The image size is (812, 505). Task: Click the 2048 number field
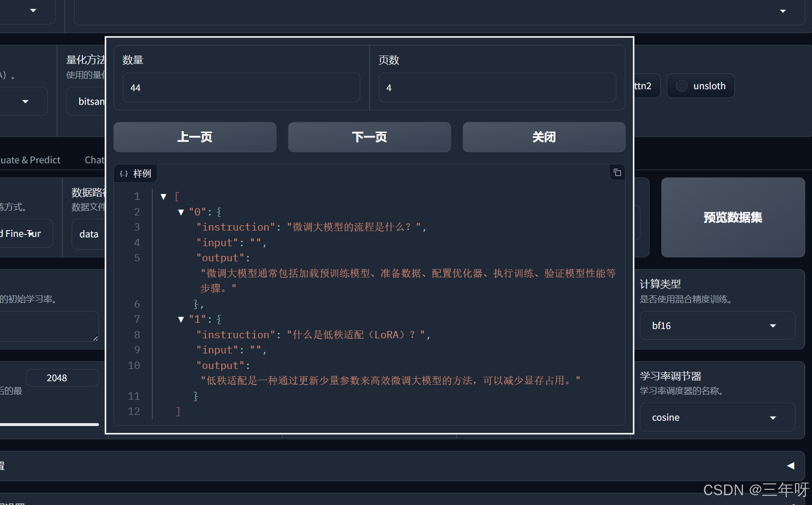tap(62, 378)
